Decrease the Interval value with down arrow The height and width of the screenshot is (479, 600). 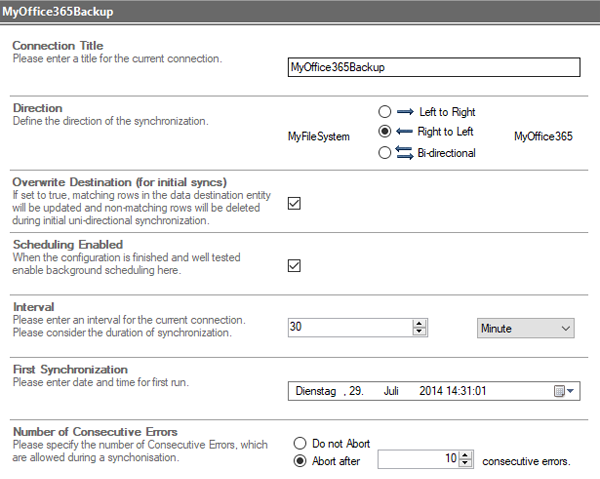(419, 332)
